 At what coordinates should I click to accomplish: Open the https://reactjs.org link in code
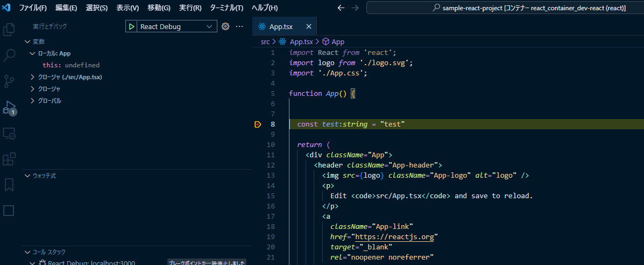coord(394,237)
